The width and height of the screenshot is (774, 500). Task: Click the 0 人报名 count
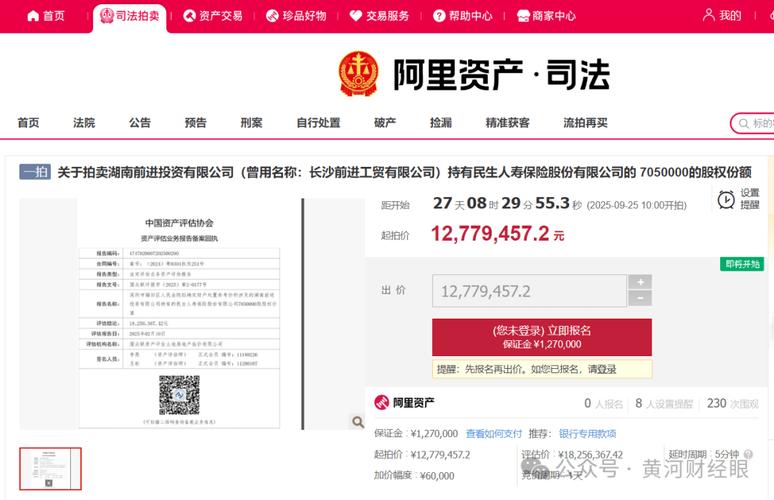(603, 404)
